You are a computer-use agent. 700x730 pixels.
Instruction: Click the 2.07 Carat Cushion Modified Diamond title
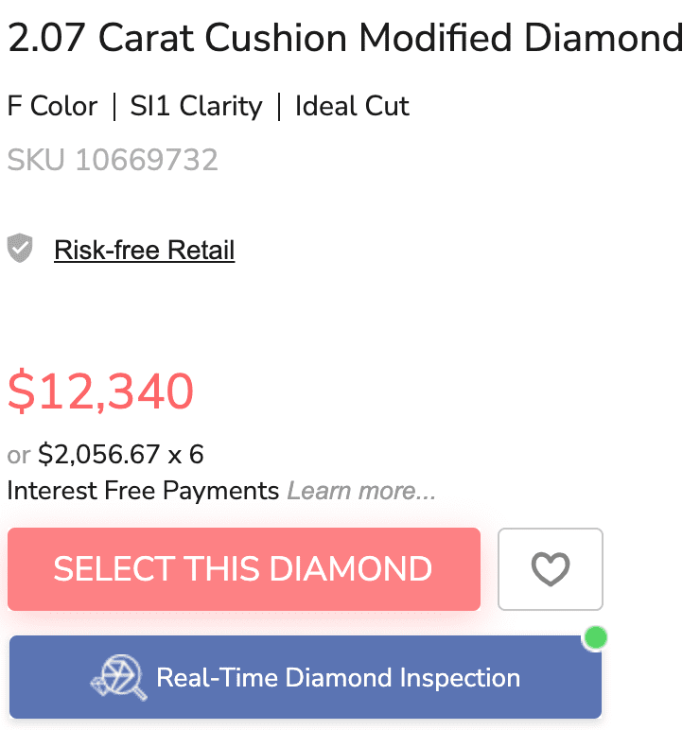[345, 39]
